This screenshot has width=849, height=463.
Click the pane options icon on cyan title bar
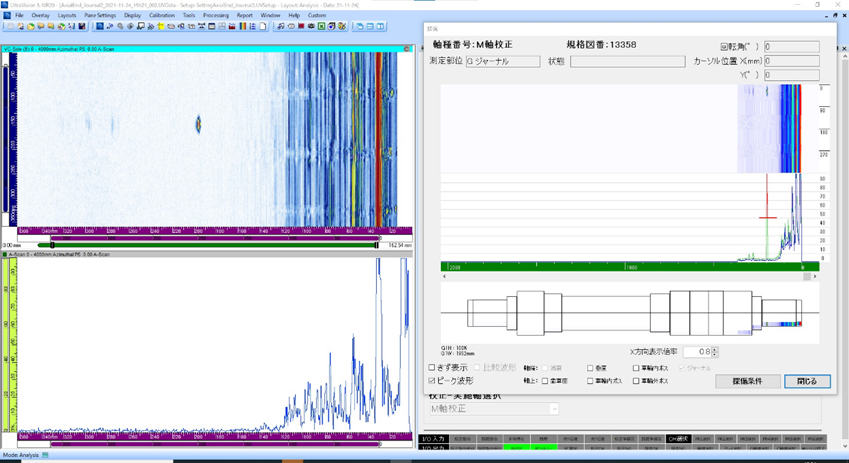pyautogui.click(x=407, y=49)
